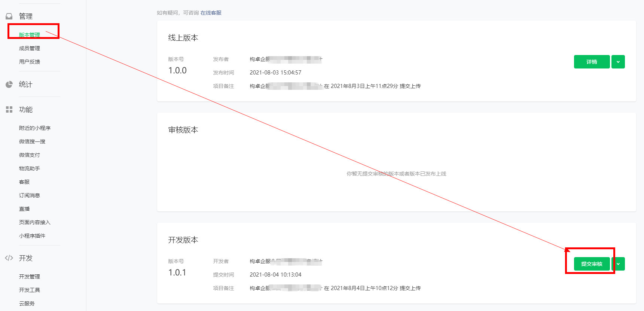
Task: Open 云服务 in sidebar
Action: [27, 304]
